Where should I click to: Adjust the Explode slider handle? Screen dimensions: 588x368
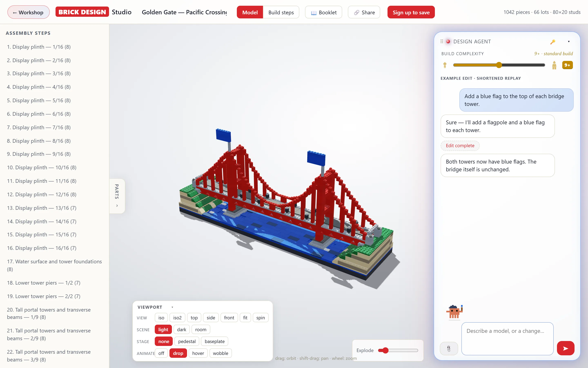(386, 350)
